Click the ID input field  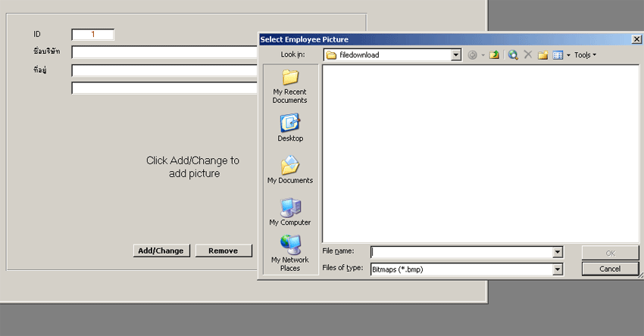(x=92, y=34)
